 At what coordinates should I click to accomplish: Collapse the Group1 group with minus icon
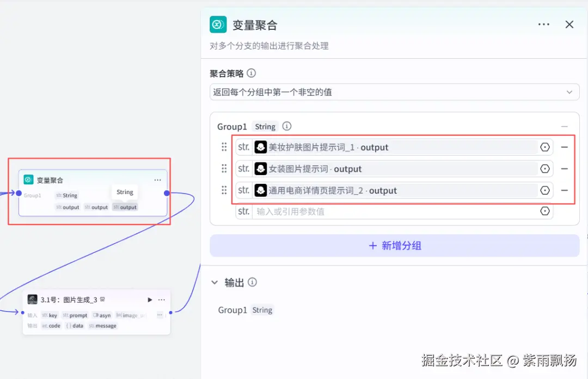565,127
